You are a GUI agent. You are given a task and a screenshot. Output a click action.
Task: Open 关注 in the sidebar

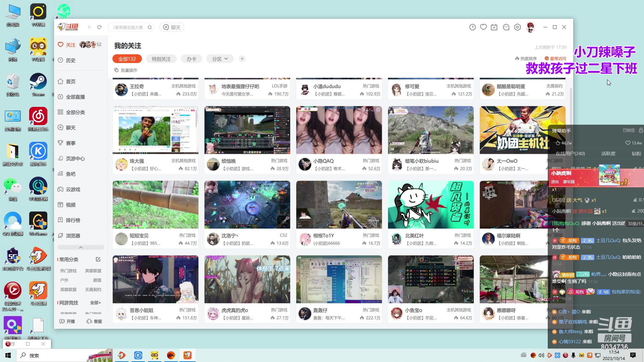coord(67,45)
